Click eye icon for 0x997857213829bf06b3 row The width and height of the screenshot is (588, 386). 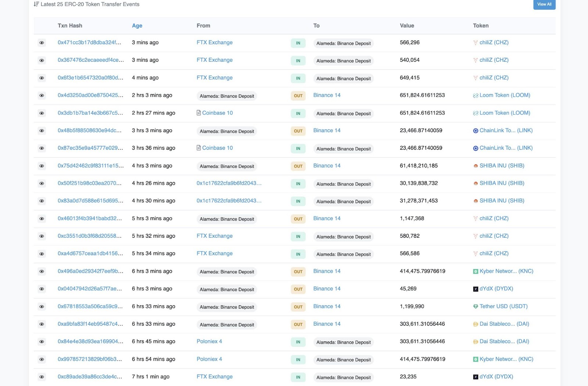(x=42, y=360)
